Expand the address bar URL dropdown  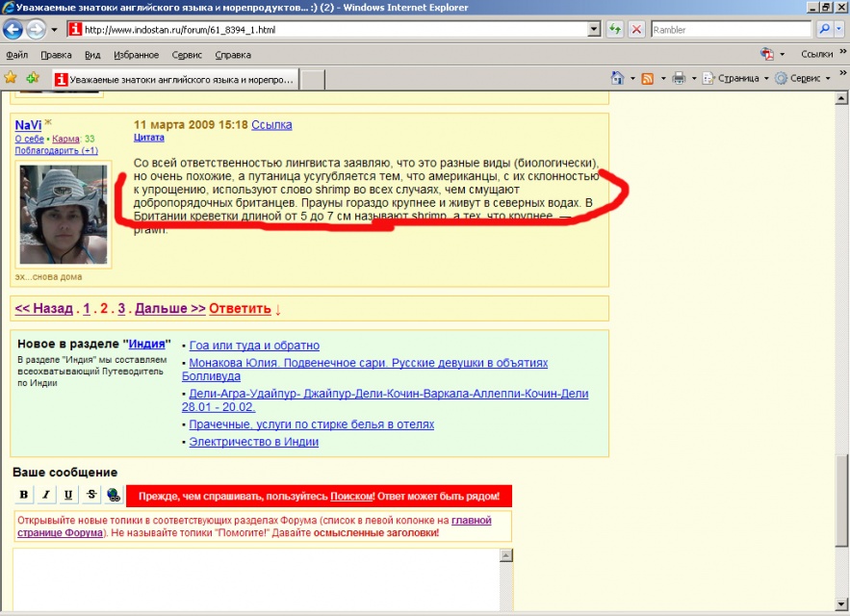click(594, 30)
